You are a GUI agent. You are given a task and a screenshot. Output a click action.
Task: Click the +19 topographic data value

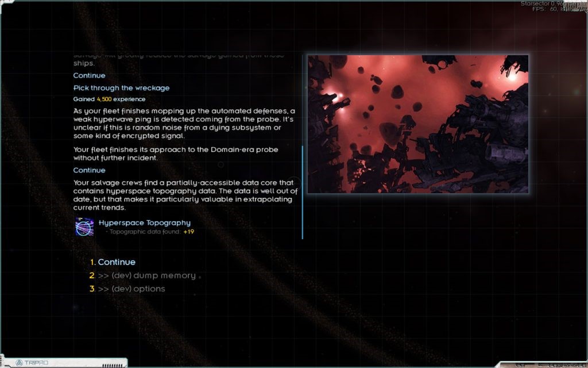coord(189,232)
